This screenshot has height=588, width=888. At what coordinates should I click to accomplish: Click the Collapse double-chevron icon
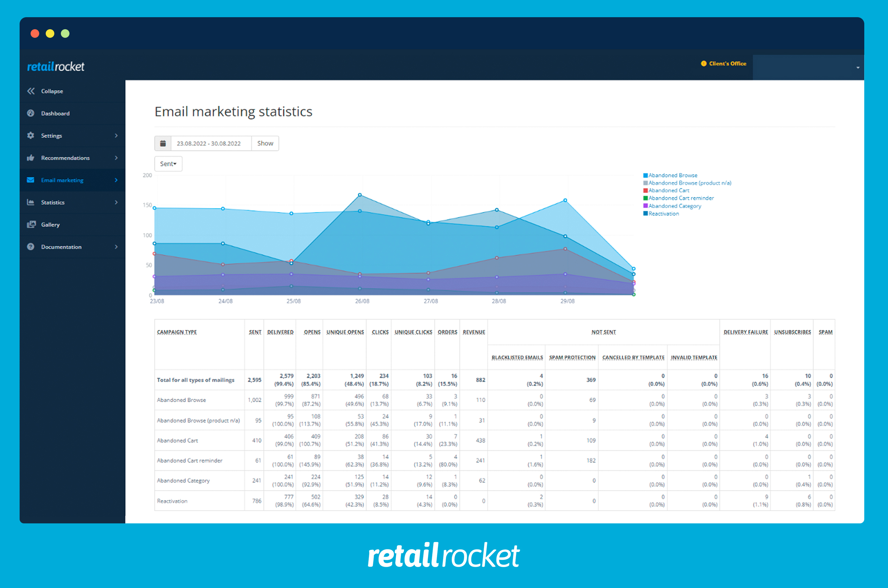(x=31, y=91)
